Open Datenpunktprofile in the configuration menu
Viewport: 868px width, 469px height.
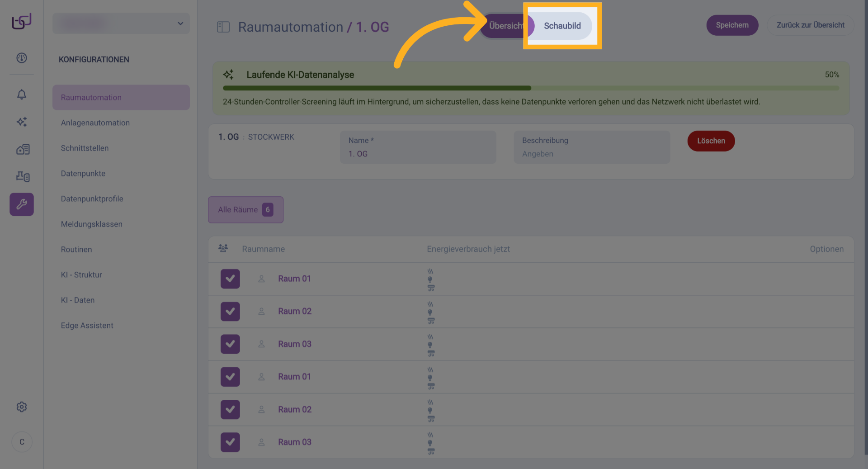92,199
